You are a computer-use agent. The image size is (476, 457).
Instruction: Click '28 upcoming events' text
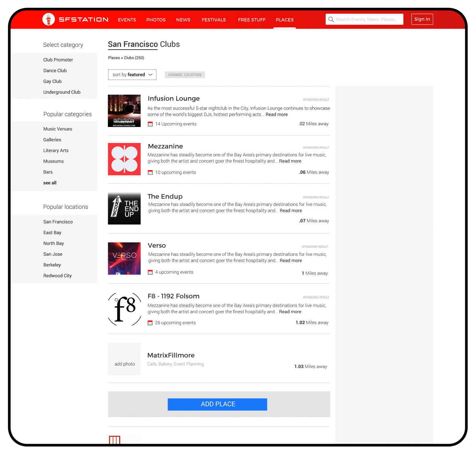click(175, 323)
